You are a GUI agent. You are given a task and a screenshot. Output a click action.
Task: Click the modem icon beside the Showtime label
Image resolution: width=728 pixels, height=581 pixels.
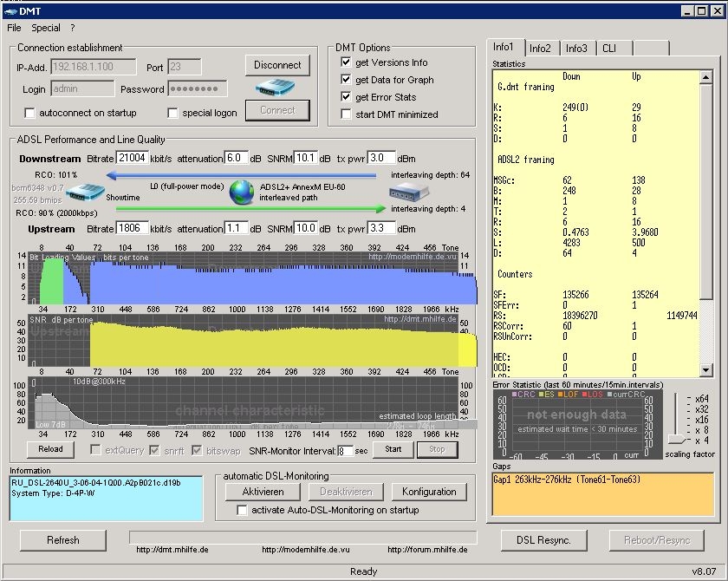tap(85, 193)
